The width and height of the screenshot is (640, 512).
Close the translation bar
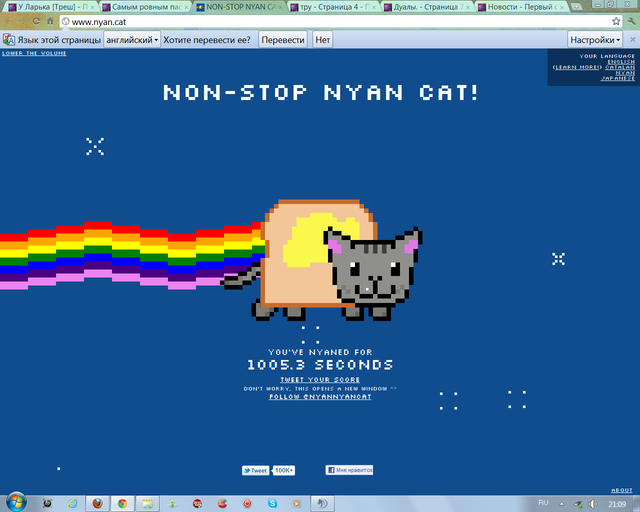tap(631, 40)
